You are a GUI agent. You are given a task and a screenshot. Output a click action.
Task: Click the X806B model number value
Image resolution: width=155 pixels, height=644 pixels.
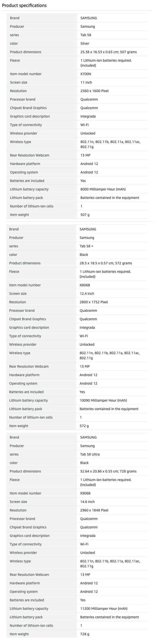85,285
